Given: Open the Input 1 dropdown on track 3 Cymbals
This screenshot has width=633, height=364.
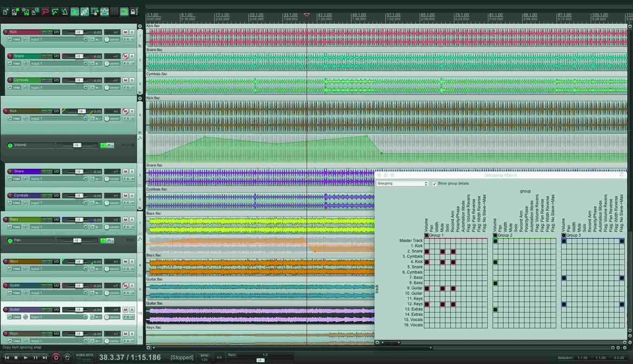Looking at the screenshot, I should tap(59, 88).
